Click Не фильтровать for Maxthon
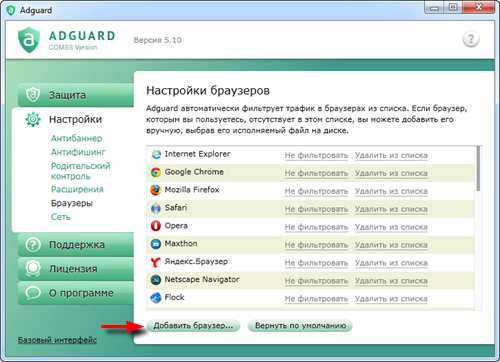The image size is (500, 362). [x=316, y=245]
